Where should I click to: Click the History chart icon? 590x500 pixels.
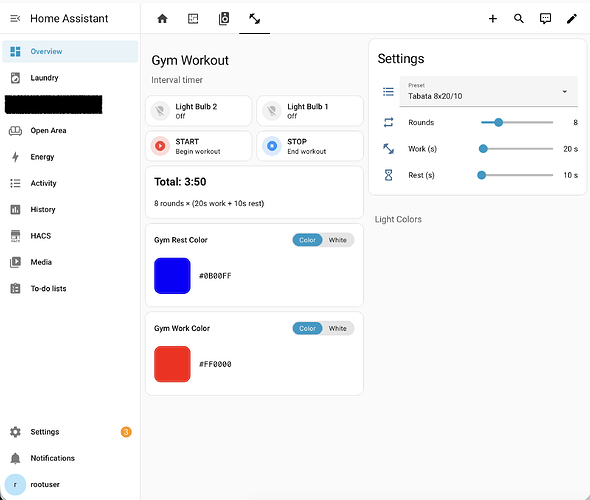click(x=15, y=210)
